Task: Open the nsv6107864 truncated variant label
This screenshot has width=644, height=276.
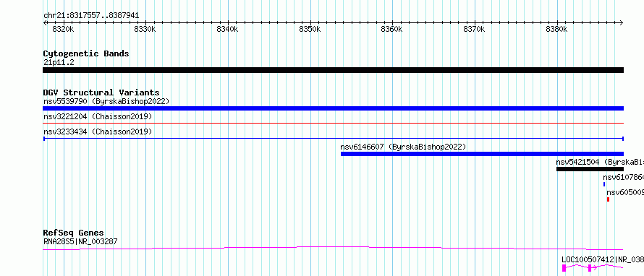Action: [x=623, y=177]
